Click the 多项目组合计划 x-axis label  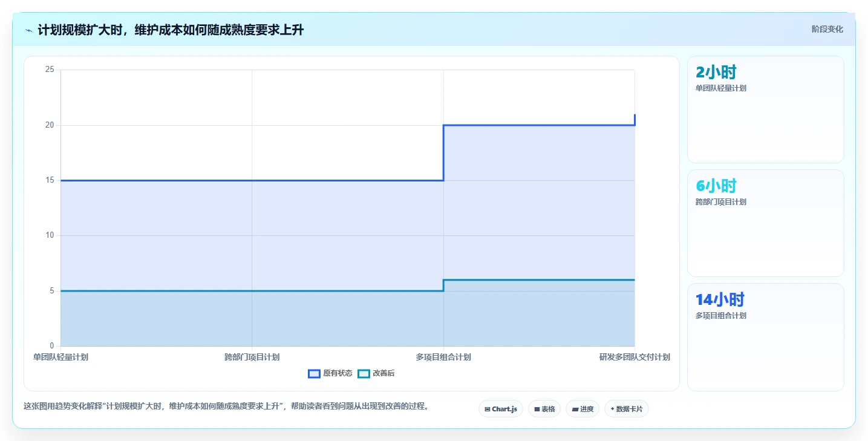(x=443, y=357)
